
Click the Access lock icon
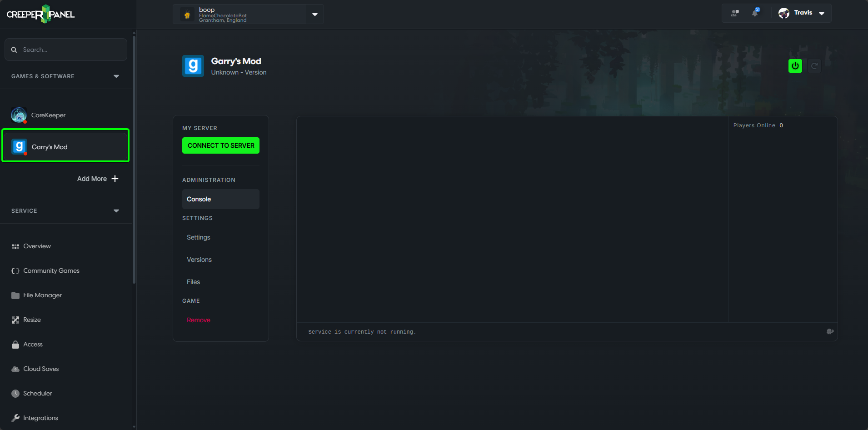(15, 344)
